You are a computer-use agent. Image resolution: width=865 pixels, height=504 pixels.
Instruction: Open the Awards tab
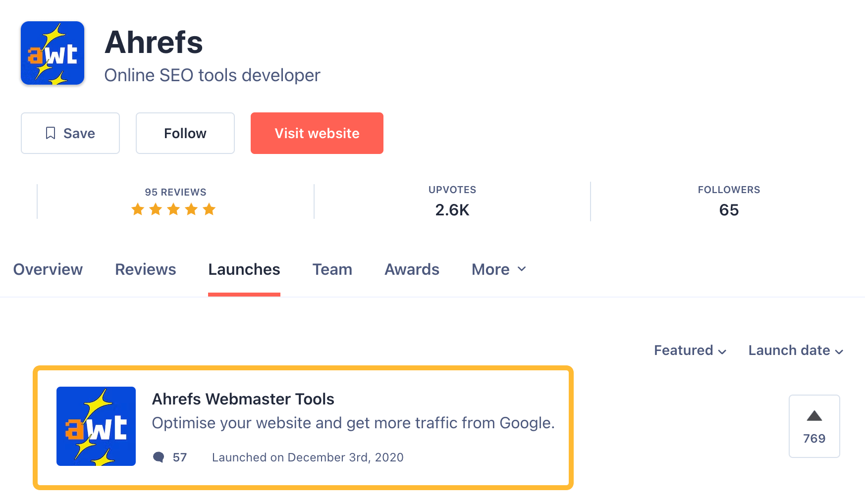[412, 269]
